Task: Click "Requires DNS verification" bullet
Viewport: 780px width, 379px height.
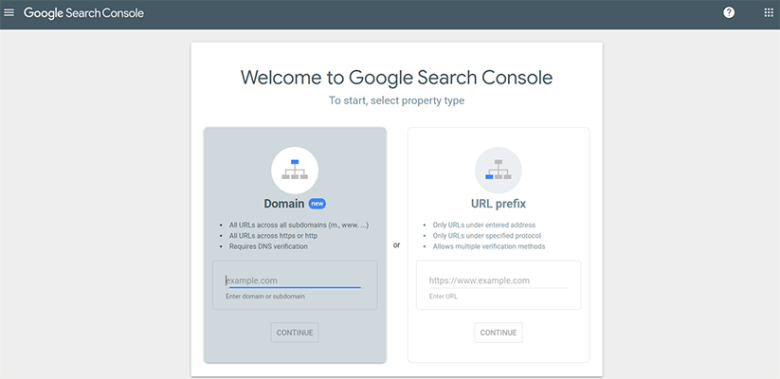Action: point(268,246)
